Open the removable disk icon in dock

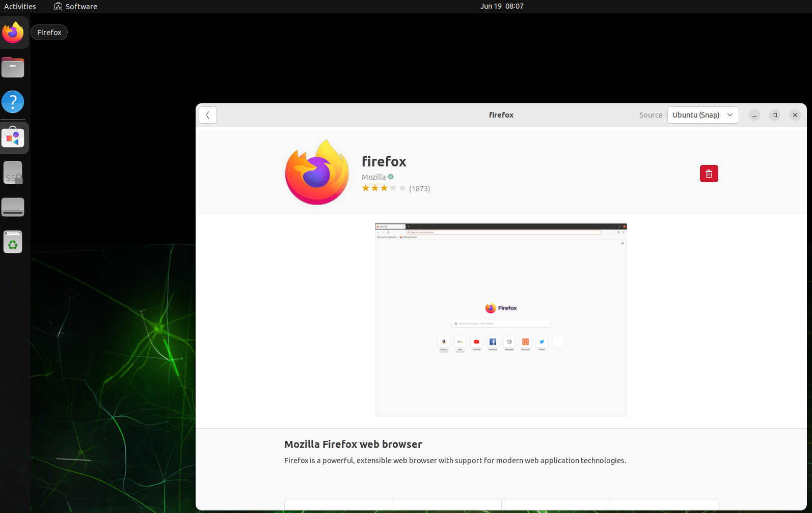click(x=13, y=207)
